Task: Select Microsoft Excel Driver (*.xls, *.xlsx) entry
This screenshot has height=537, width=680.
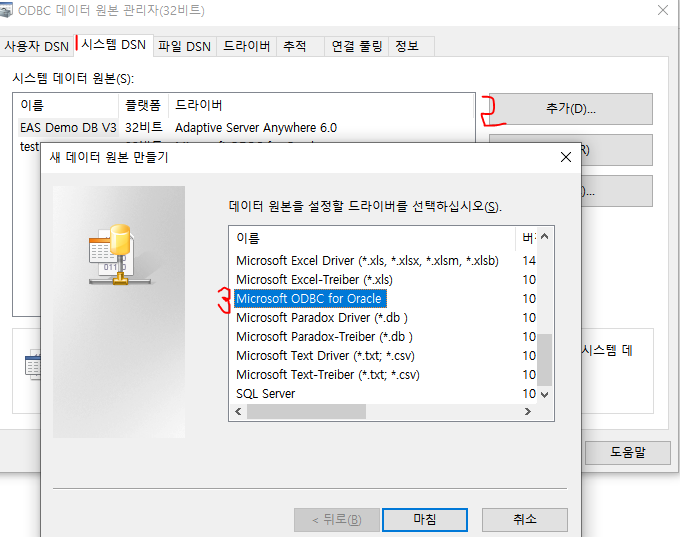Action: tap(367, 261)
